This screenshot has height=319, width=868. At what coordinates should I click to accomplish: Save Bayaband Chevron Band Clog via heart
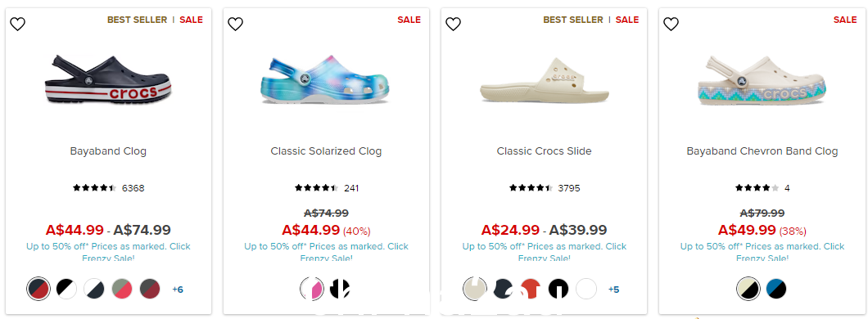(671, 24)
